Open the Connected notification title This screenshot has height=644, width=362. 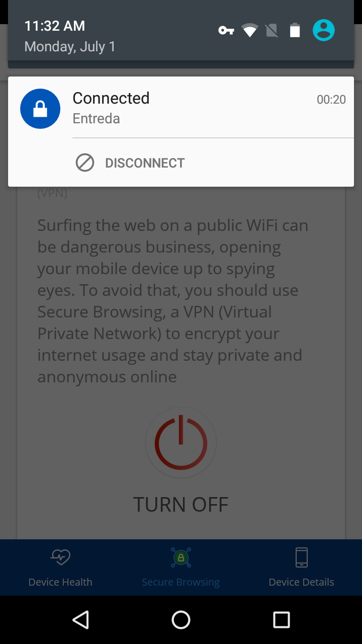pos(111,98)
